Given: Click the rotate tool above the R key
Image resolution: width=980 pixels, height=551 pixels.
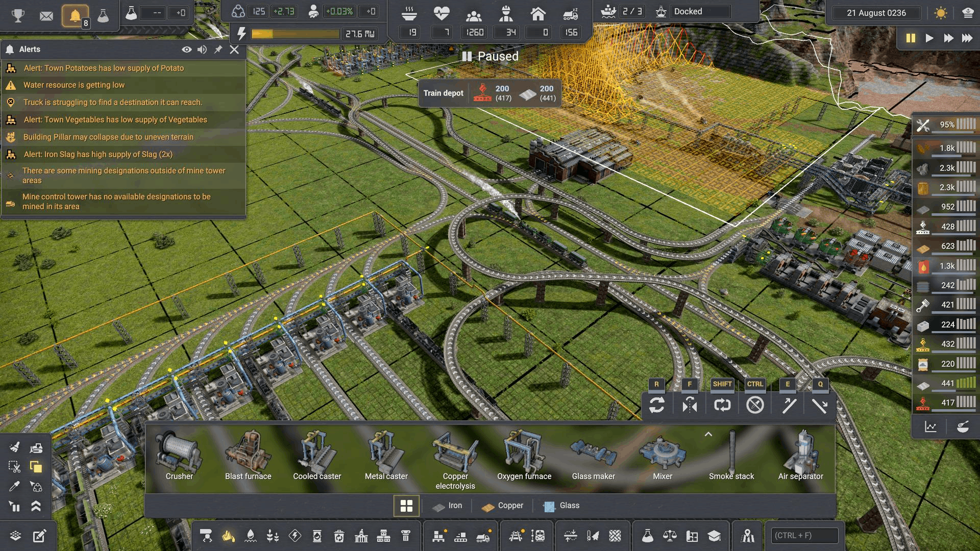Looking at the screenshot, I should tap(657, 405).
